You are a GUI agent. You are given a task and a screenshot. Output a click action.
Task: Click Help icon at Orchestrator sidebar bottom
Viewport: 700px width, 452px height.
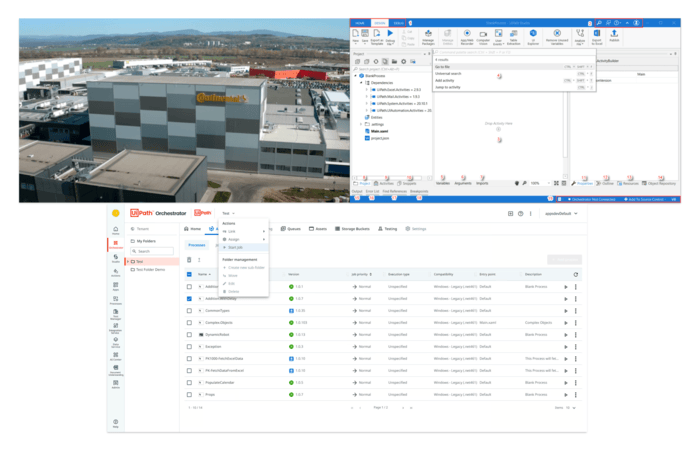tap(116, 423)
